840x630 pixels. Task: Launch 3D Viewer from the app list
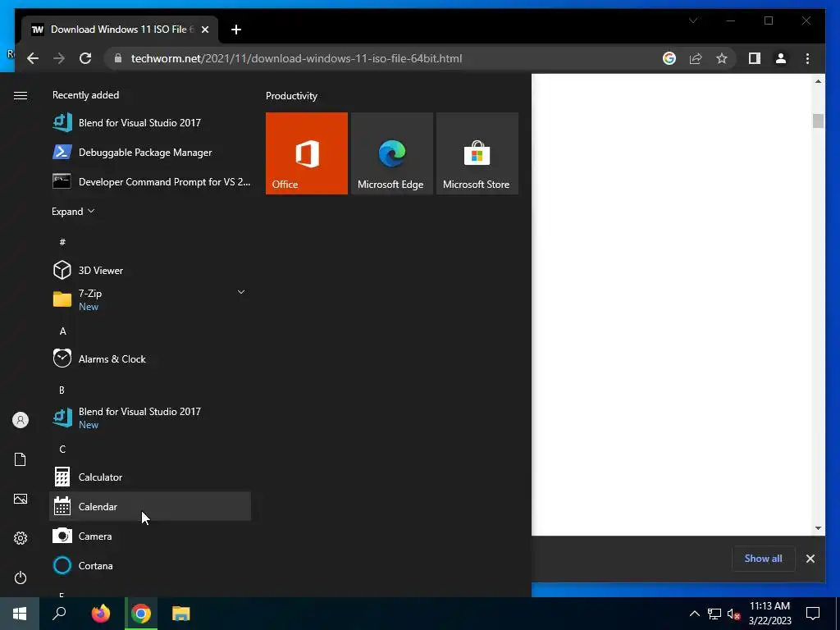tap(150, 270)
